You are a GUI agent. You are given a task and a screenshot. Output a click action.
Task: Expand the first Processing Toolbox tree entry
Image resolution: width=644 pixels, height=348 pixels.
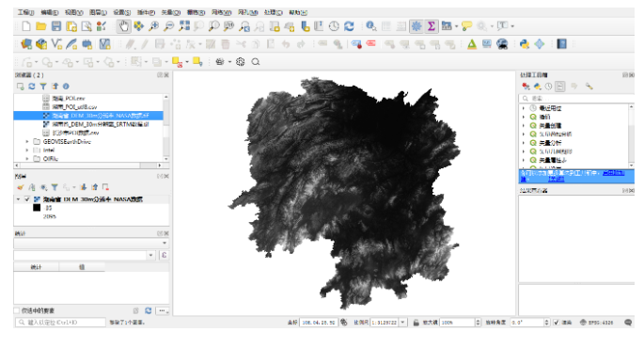tap(524, 108)
